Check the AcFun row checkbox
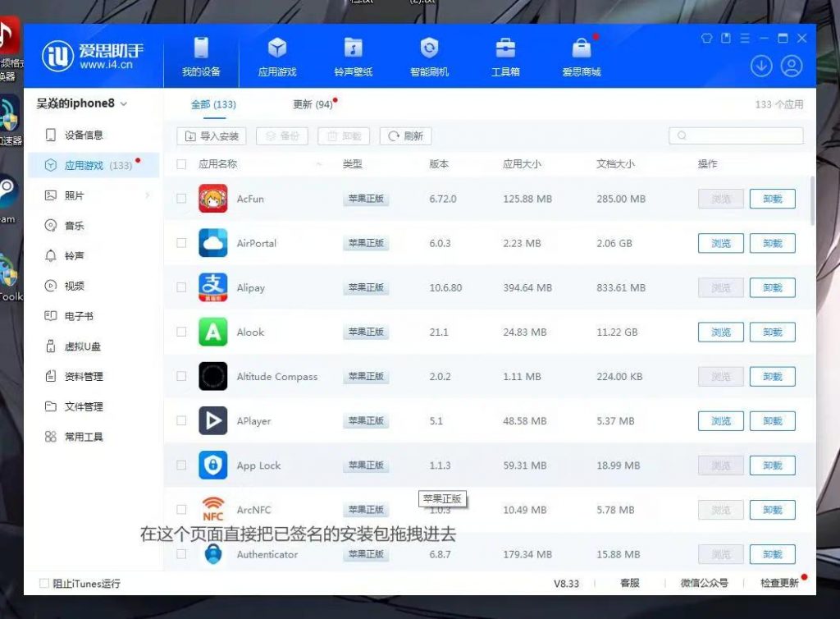Viewport: 840px width, 619px height. pos(181,199)
